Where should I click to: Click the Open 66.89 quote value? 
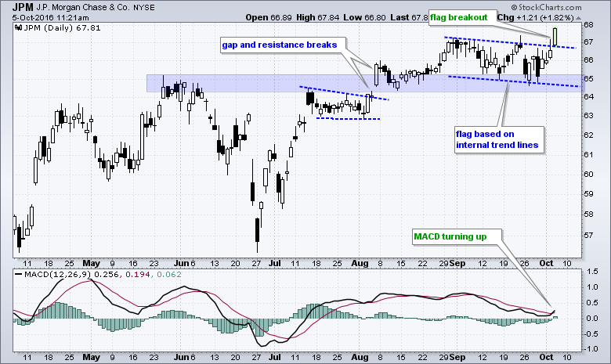269,17
